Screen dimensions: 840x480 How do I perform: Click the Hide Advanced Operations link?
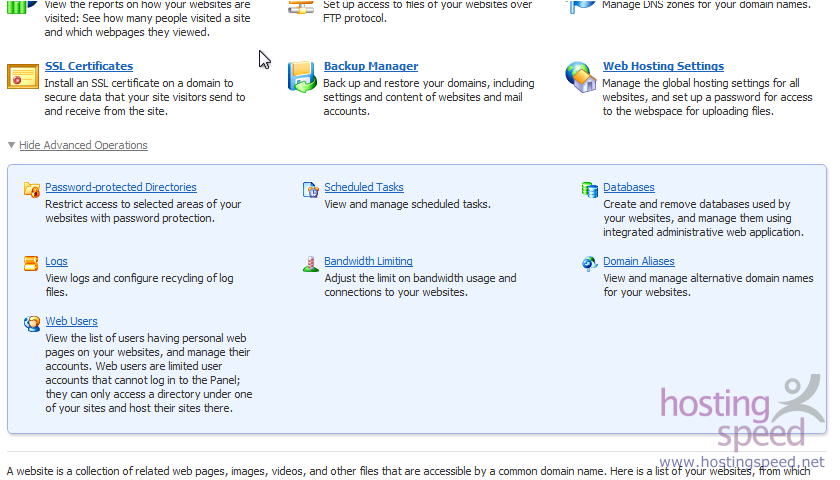point(83,145)
